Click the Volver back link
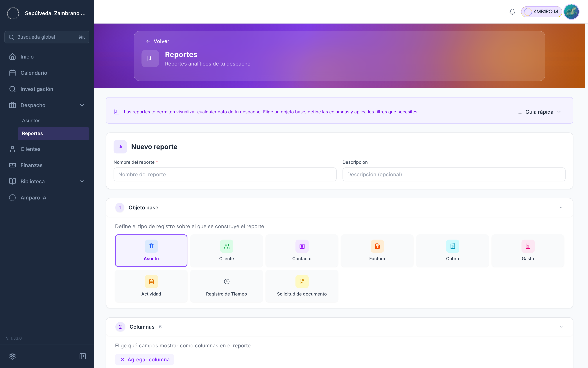 coord(157,41)
